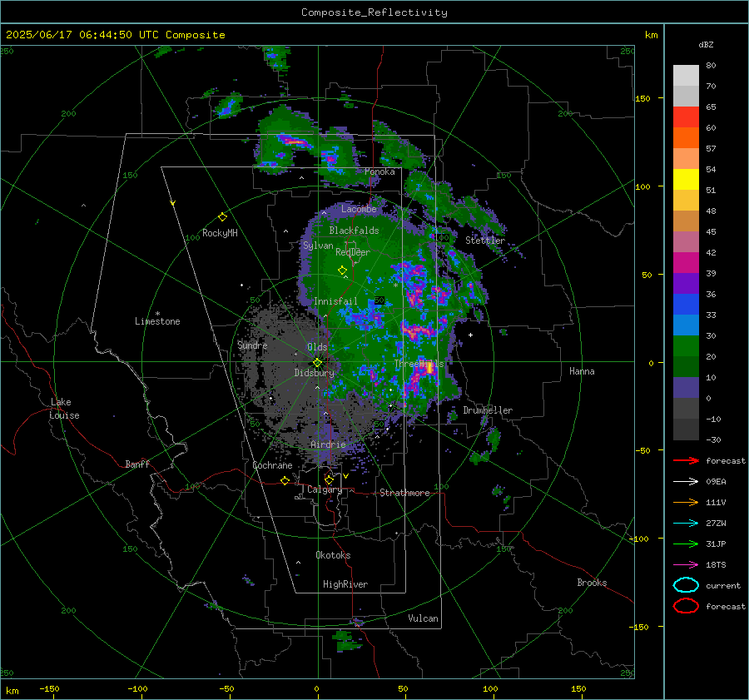Click the Vulcan city label

pyautogui.click(x=423, y=618)
